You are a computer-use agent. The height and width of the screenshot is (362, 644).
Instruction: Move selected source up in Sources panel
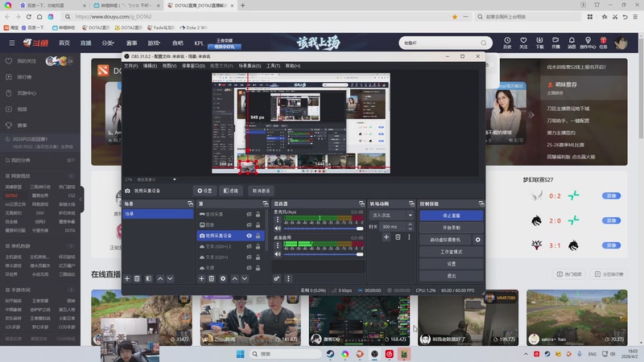(234, 278)
